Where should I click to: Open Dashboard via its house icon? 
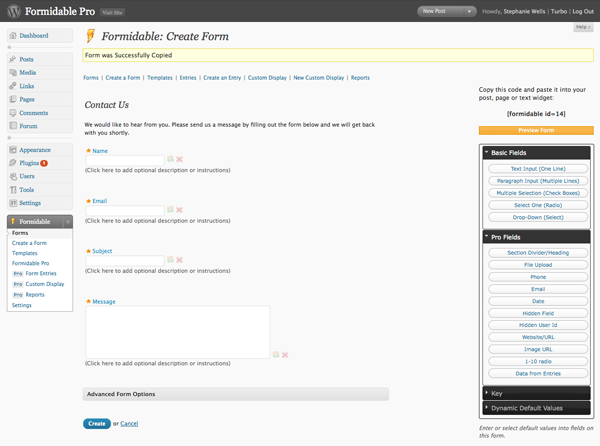point(13,36)
